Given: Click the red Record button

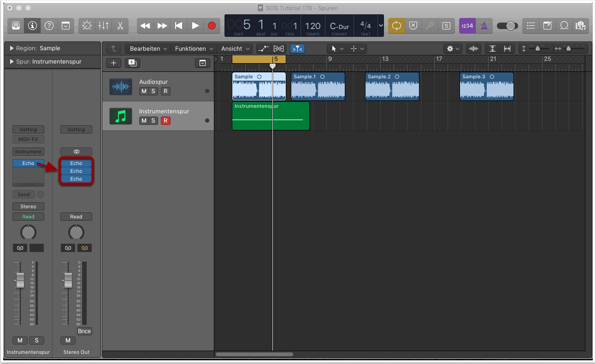Looking at the screenshot, I should tap(212, 26).
